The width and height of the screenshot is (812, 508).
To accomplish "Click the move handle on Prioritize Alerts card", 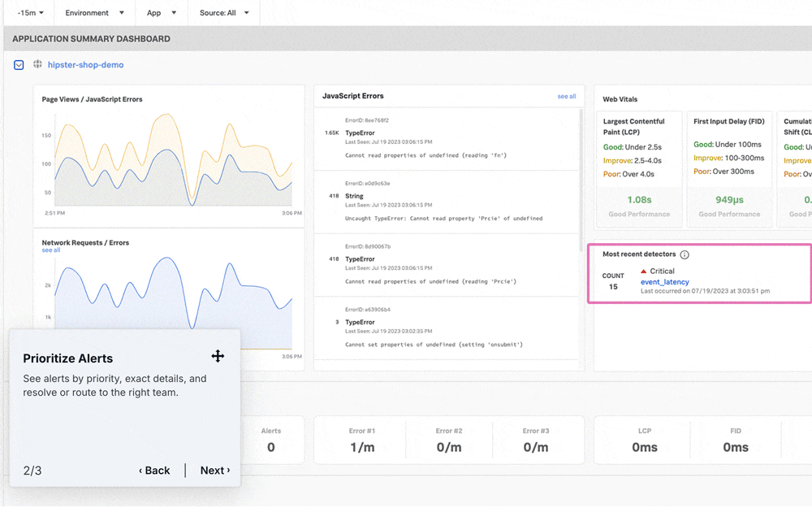I will [x=218, y=356].
